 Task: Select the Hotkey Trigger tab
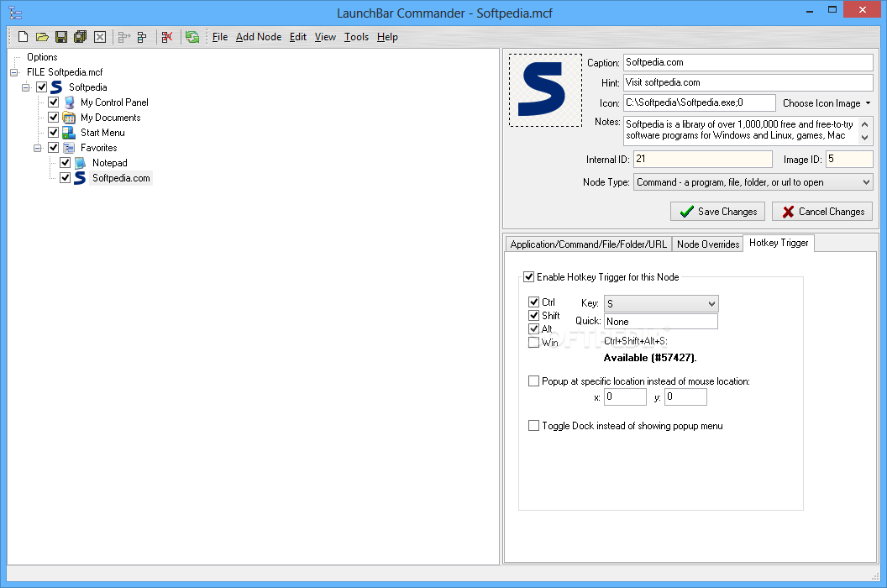tap(779, 243)
